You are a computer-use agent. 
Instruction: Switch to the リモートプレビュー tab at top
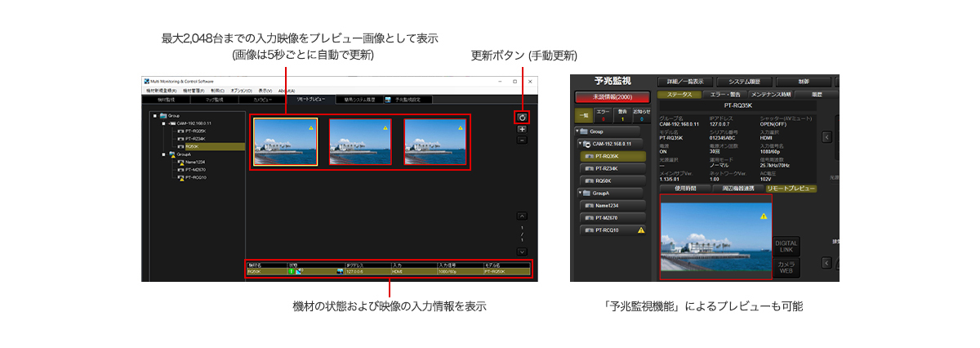(x=310, y=100)
